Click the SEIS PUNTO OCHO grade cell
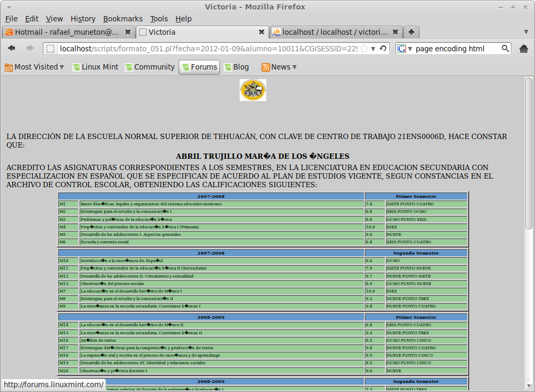Screen dimensions: 535x392 (x=426, y=212)
